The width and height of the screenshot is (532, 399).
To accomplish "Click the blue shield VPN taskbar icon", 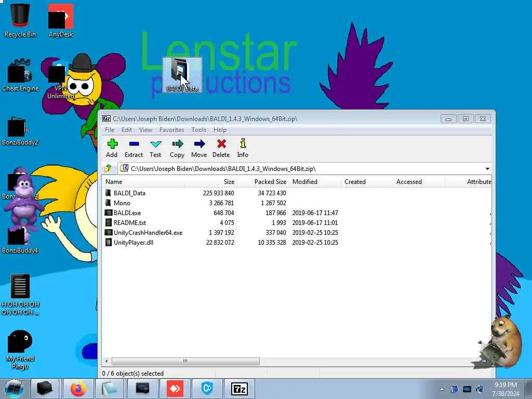I will pyautogui.click(x=207, y=389).
